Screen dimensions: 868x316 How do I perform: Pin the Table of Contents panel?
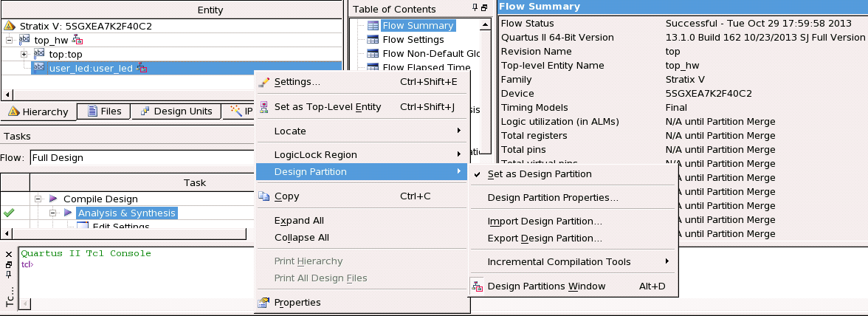tap(475, 8)
